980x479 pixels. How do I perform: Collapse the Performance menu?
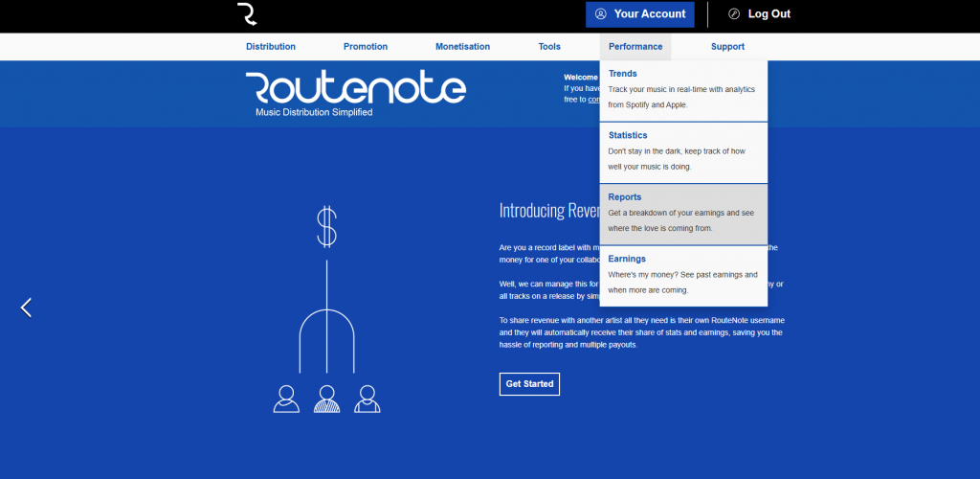click(x=635, y=46)
